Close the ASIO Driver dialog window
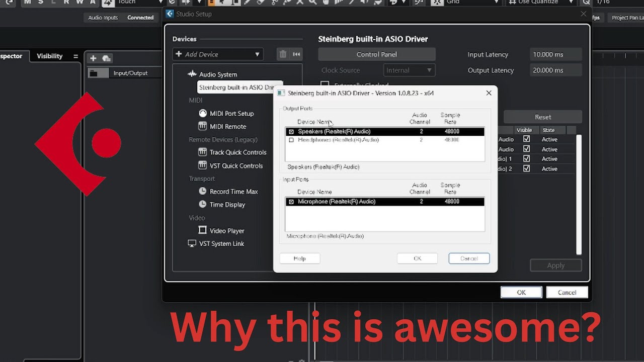Viewport: 644px width, 362px height. point(489,93)
